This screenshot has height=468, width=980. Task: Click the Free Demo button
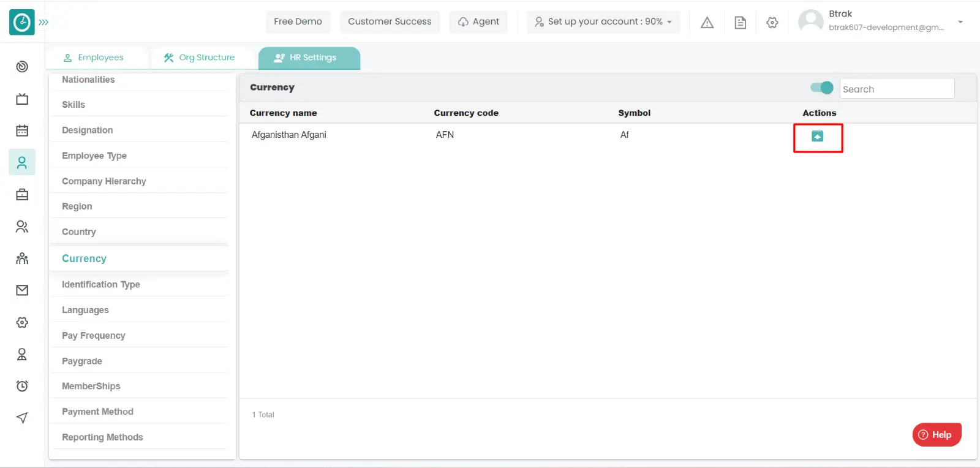coord(298,21)
